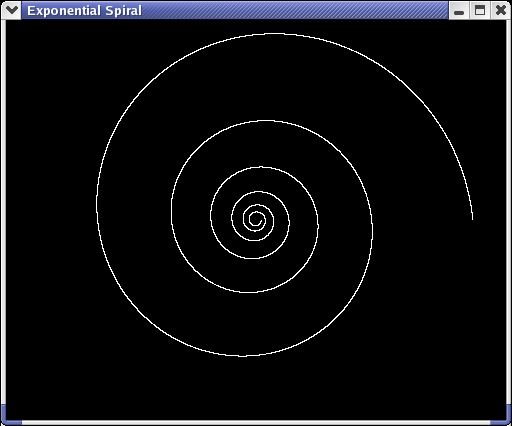Image resolution: width=512 pixels, height=426 pixels.
Task: Click the center of the spiral
Action: click(x=256, y=219)
